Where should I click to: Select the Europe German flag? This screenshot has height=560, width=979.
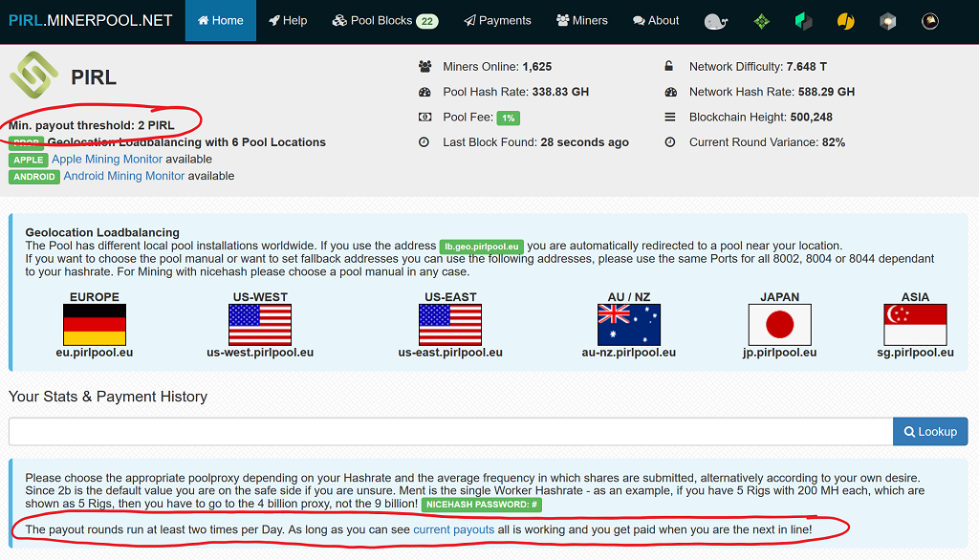tap(95, 325)
